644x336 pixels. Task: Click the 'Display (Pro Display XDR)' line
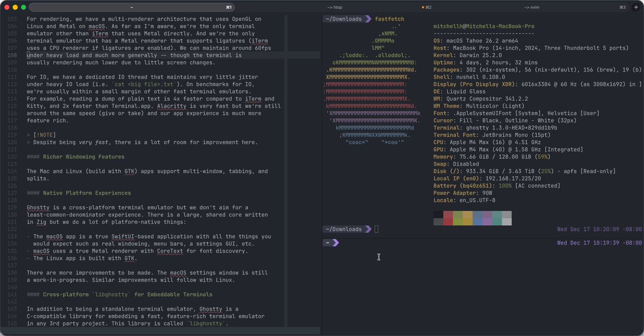tap(537, 84)
